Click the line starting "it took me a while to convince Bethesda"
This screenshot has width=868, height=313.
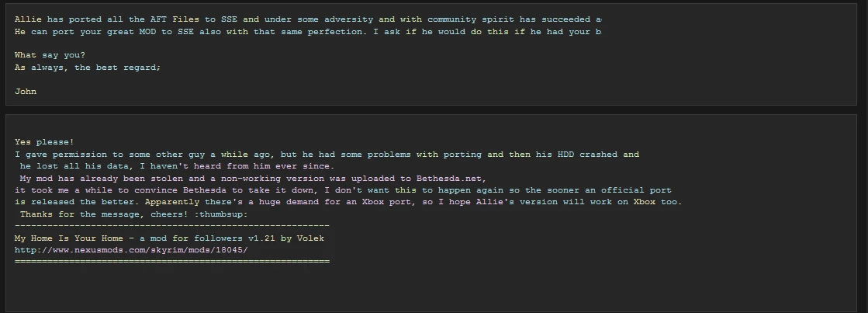coord(343,190)
